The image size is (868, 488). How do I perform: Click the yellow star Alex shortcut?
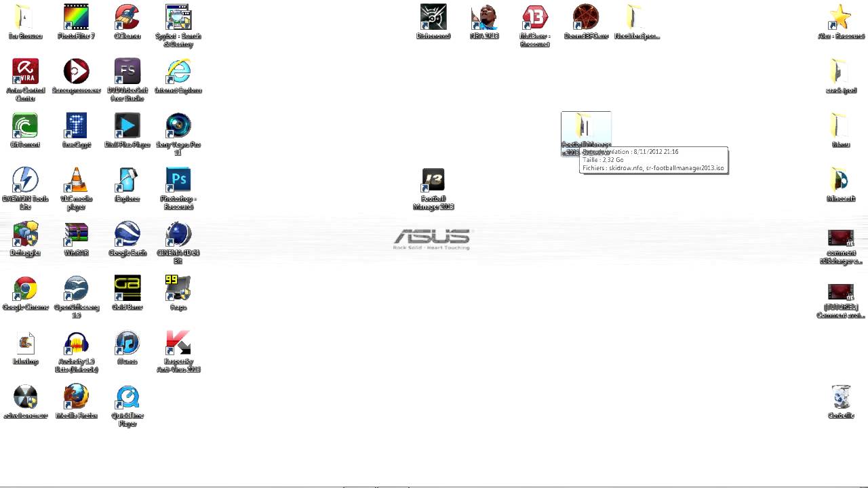coord(841,17)
